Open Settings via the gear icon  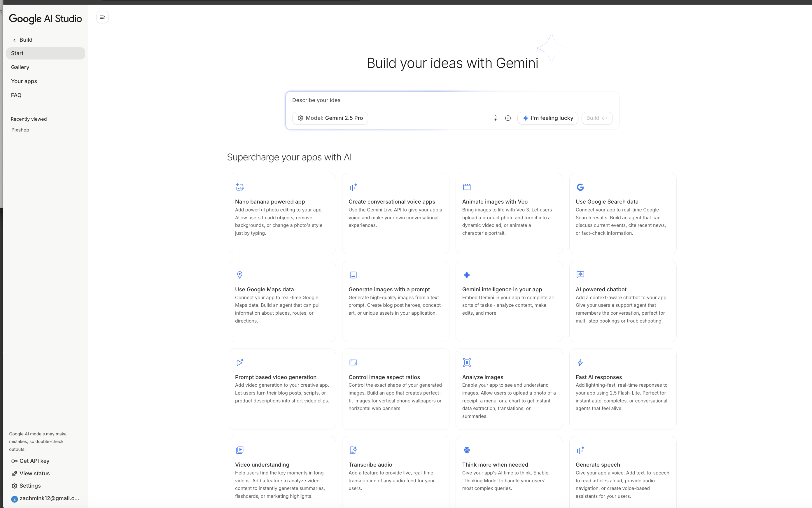pyautogui.click(x=15, y=486)
